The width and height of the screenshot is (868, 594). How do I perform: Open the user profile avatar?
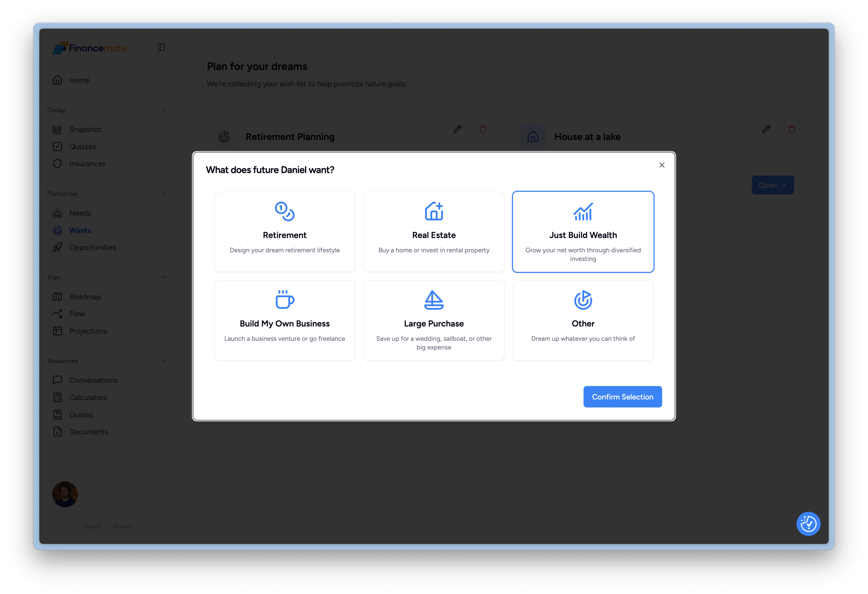[x=65, y=494]
